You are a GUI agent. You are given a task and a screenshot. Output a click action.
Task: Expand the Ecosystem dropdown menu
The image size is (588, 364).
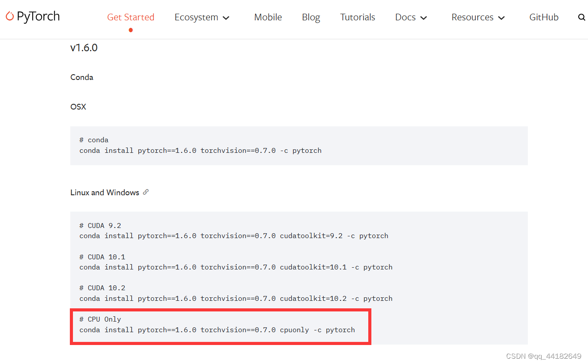196,17
